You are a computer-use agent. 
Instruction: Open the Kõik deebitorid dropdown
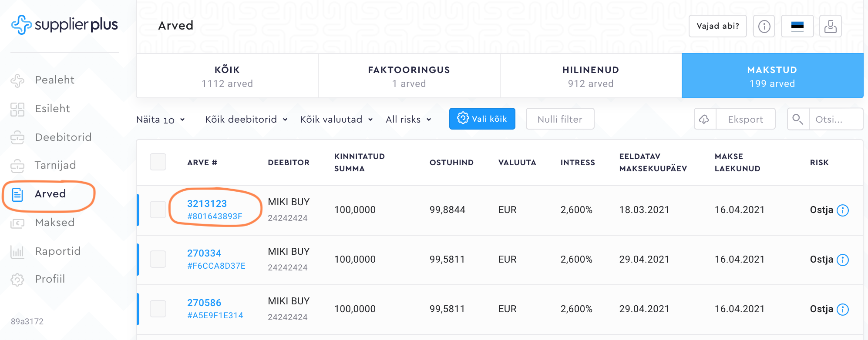pyautogui.click(x=246, y=120)
